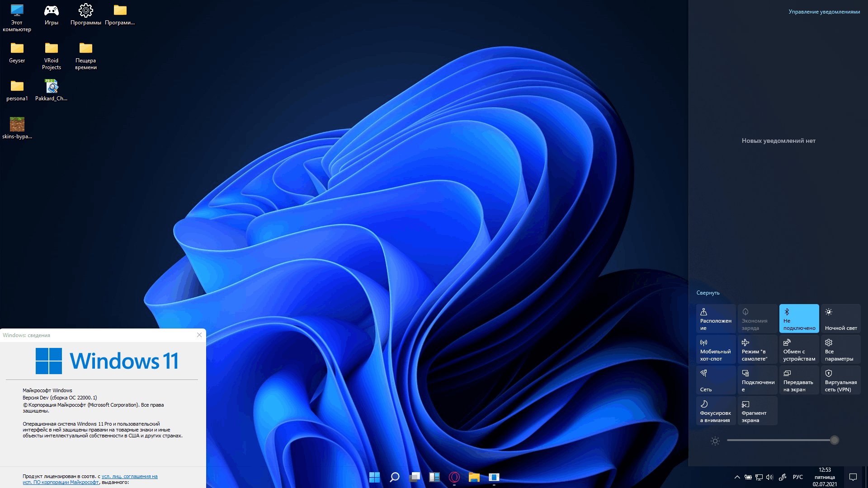868x488 pixels.
Task: Select the persona1 folder icon
Action: click(17, 90)
